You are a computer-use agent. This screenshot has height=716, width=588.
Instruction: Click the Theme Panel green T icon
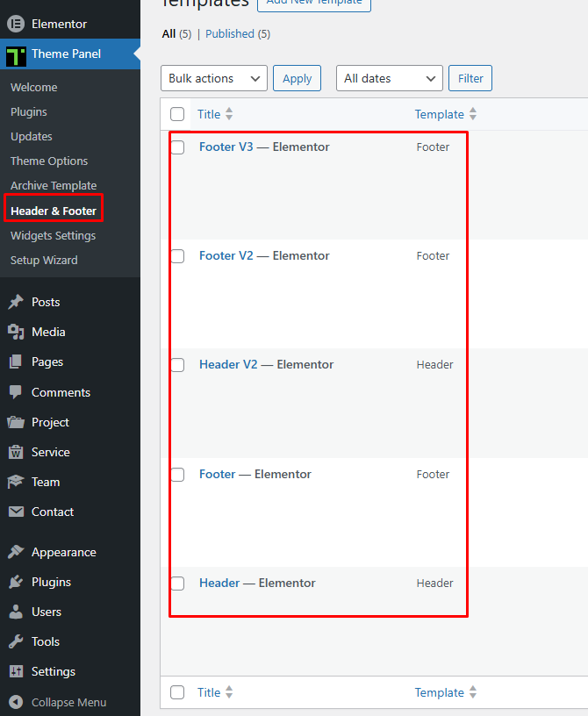tap(16, 55)
